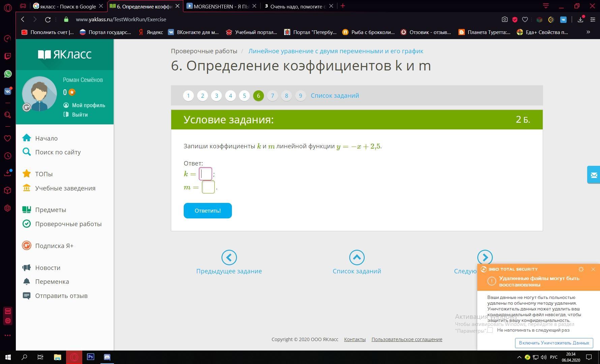Reload the current page

point(48,20)
